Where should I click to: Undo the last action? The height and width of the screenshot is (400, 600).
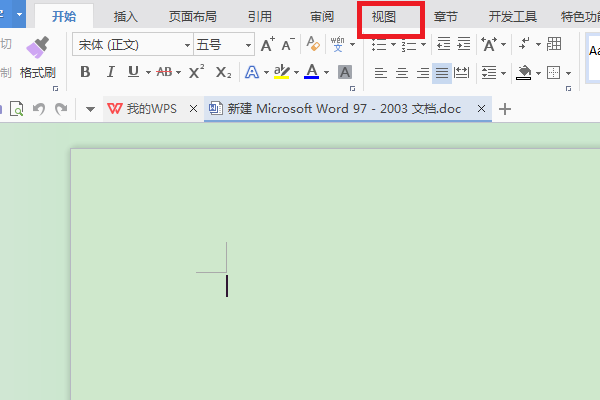39,109
